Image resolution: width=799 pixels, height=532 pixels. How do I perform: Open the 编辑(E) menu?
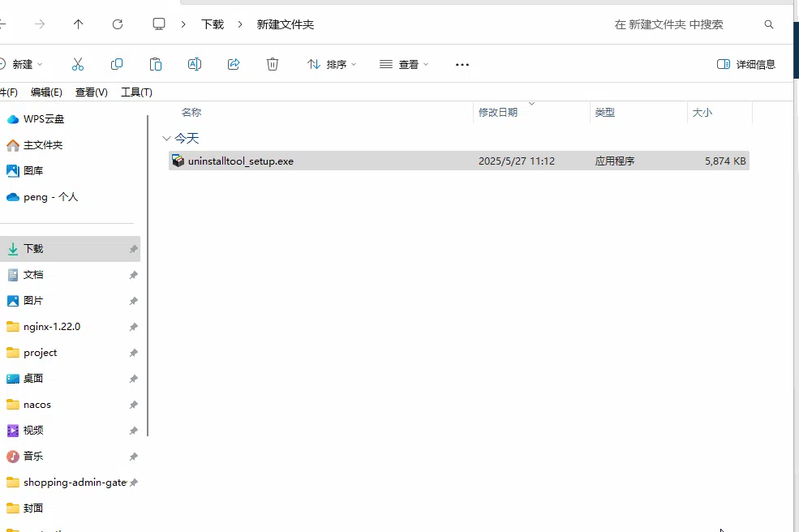pos(46,92)
